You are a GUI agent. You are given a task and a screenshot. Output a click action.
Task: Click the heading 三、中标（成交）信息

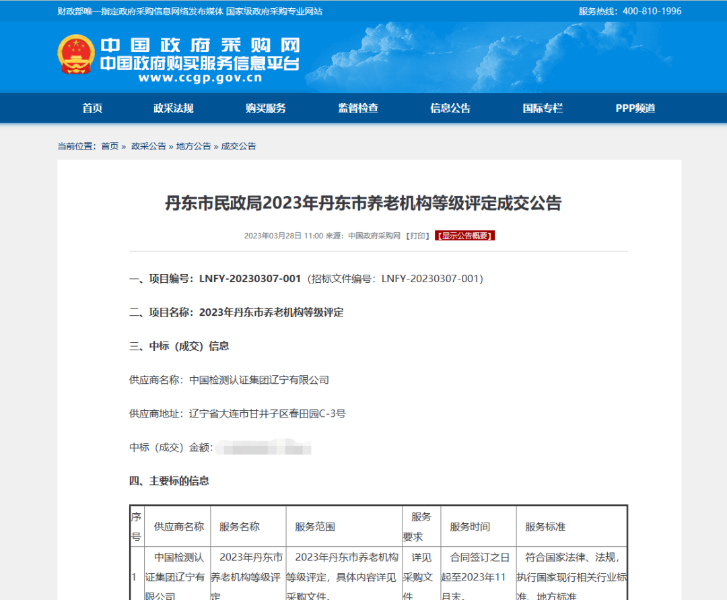pyautogui.click(x=179, y=346)
